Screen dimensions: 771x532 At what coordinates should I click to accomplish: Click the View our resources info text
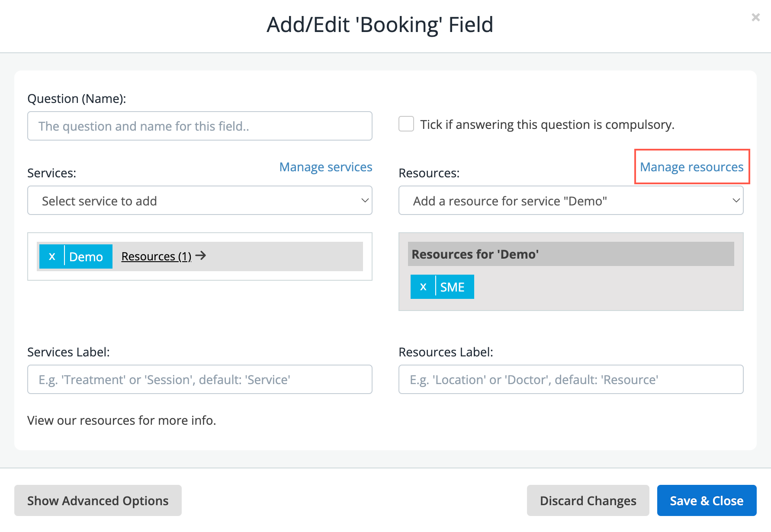point(122,420)
